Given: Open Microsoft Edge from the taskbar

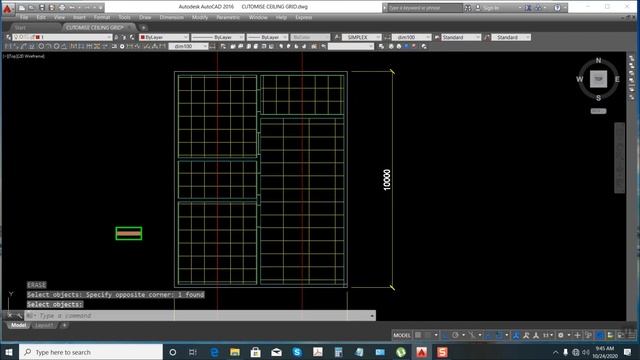Looking at the screenshot, I should pos(214,352).
